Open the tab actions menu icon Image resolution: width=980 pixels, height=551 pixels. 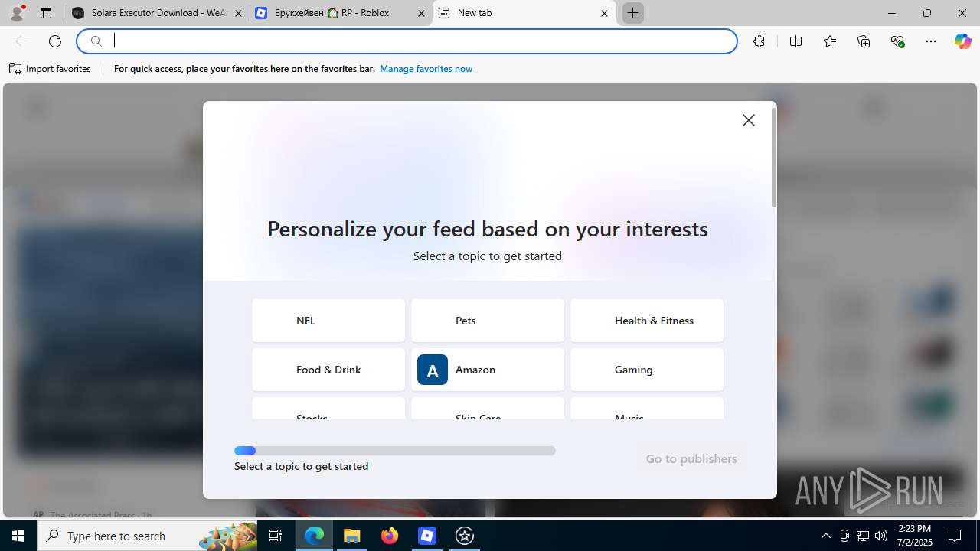coord(46,13)
